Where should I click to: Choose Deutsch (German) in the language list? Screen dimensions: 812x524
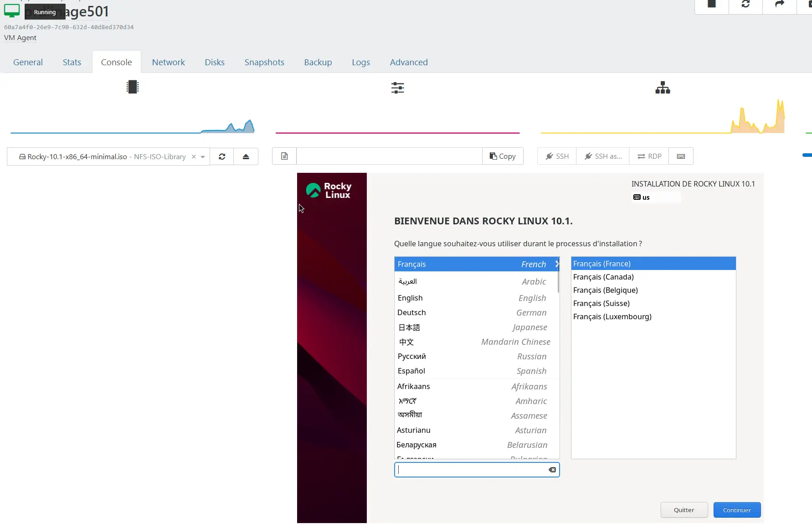(x=476, y=312)
